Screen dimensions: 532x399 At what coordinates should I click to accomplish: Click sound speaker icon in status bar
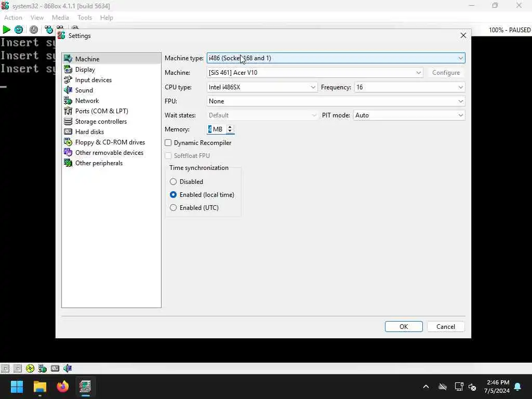(x=68, y=368)
